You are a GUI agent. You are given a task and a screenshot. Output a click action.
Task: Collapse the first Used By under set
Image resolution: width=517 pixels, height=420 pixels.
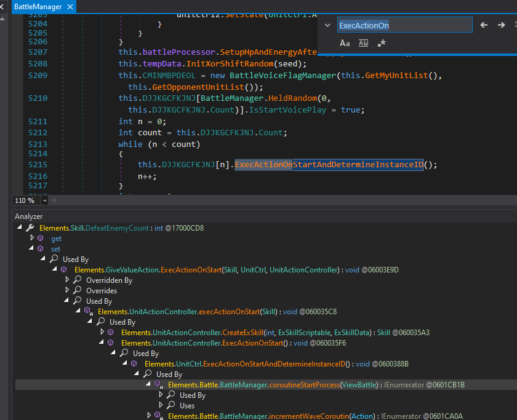click(43, 259)
